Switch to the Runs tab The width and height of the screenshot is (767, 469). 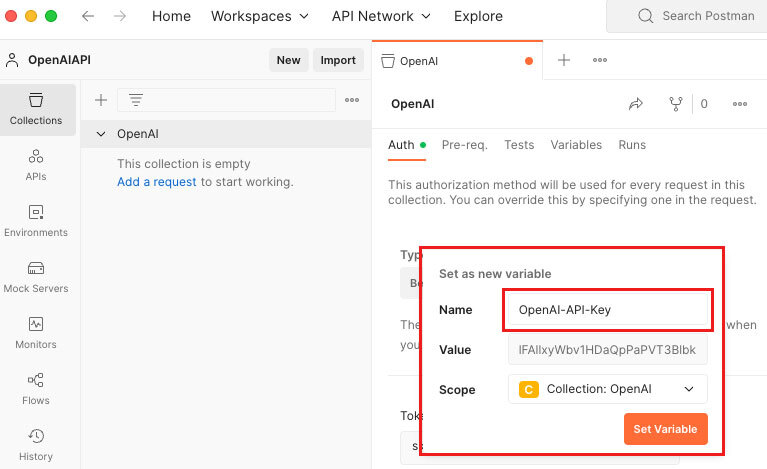coord(632,145)
